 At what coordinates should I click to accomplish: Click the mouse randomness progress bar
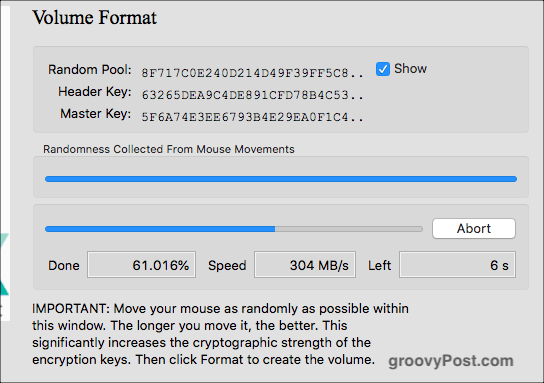click(x=281, y=179)
